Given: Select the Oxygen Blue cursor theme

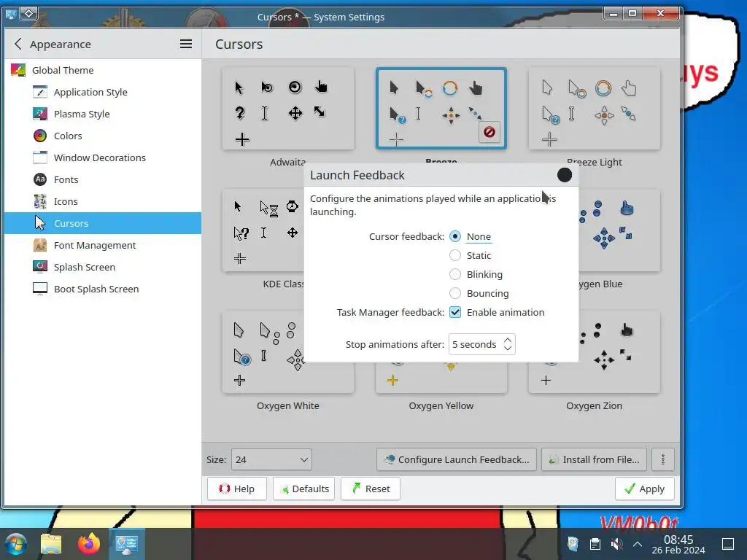Looking at the screenshot, I should [619, 230].
